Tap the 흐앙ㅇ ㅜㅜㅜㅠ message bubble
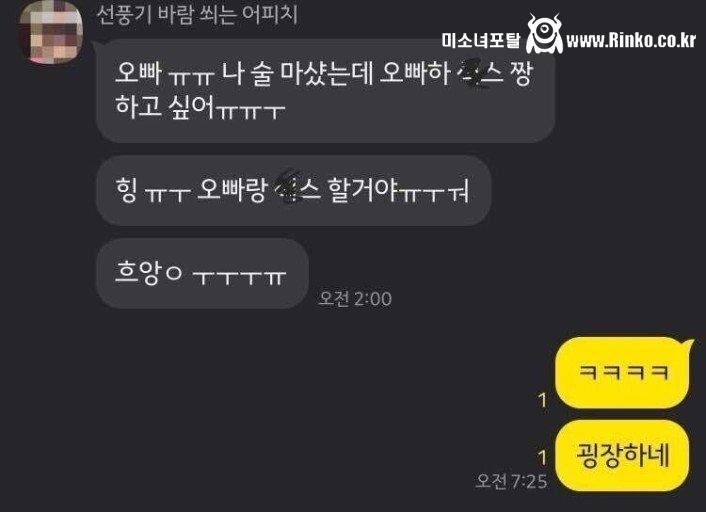This screenshot has width=706, height=512. tap(202, 273)
